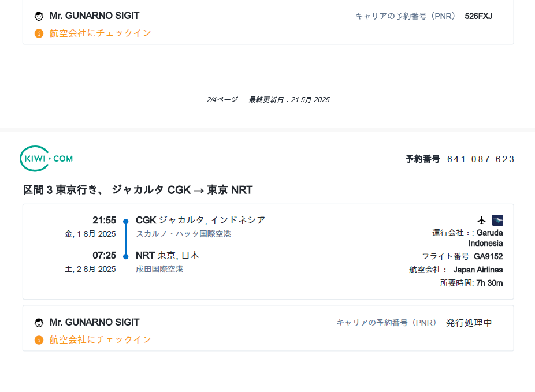Click the airplane icon in flight card

(x=482, y=220)
